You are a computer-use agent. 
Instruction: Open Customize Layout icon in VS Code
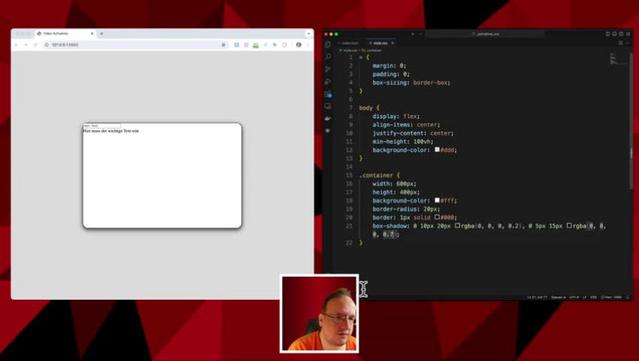click(628, 34)
